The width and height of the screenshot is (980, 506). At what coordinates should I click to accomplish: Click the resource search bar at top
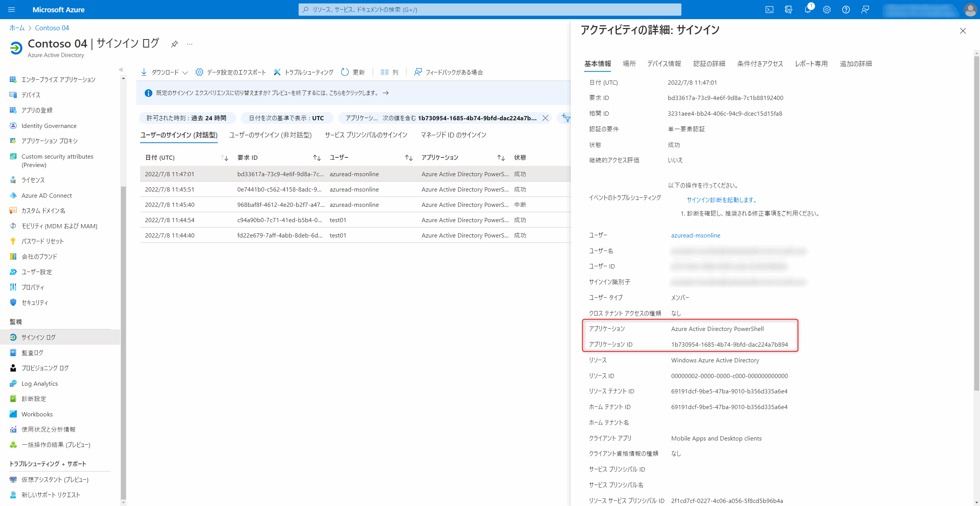coord(490,10)
